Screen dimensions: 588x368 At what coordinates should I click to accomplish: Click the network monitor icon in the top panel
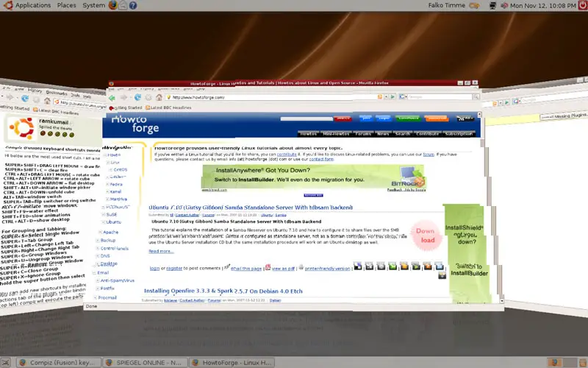click(x=492, y=5)
